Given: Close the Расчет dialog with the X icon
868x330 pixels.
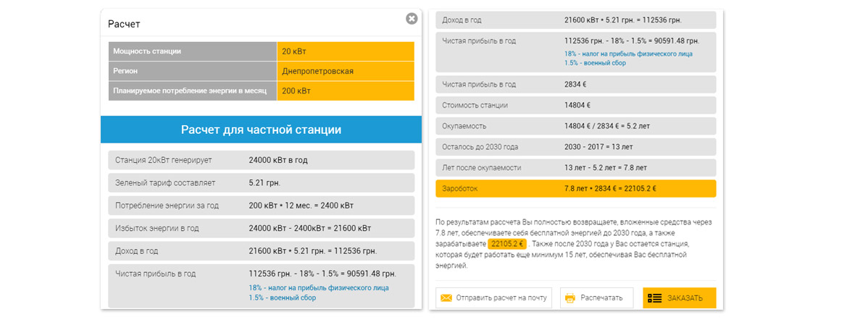Looking at the screenshot, I should 412,19.
